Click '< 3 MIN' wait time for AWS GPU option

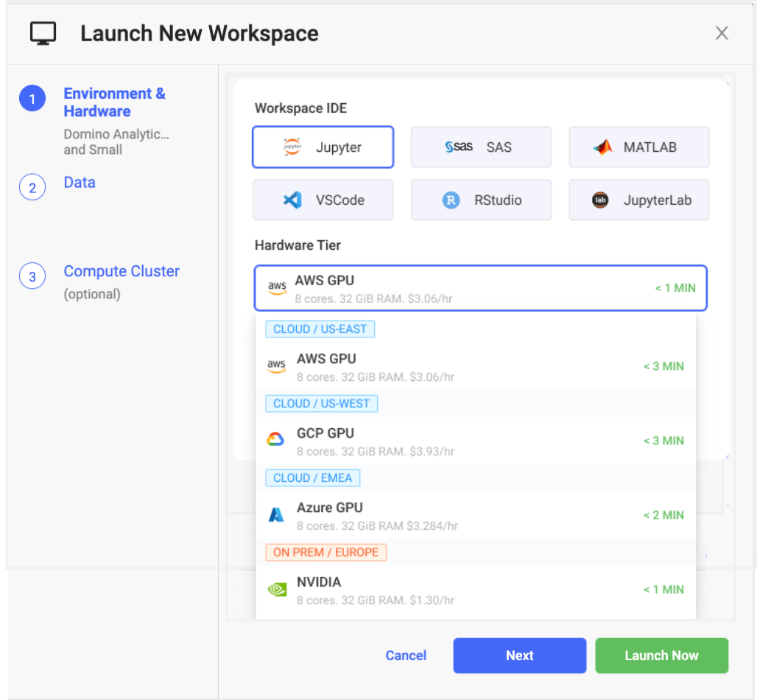pyautogui.click(x=664, y=366)
